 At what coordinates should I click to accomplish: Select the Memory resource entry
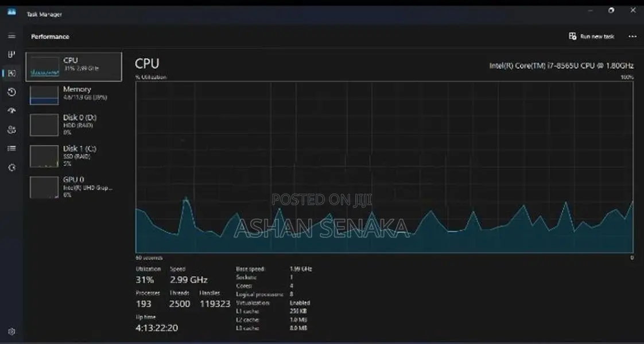click(74, 95)
